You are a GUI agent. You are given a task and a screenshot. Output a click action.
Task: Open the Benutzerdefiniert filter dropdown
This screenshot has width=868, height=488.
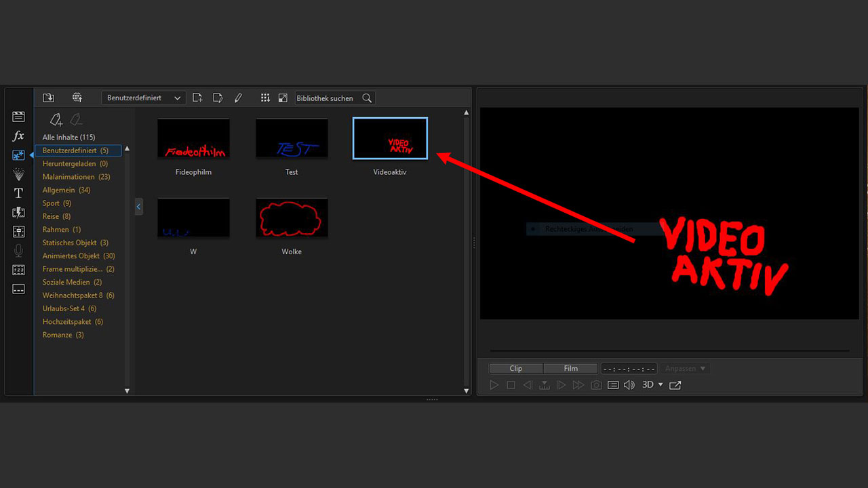[x=144, y=98]
